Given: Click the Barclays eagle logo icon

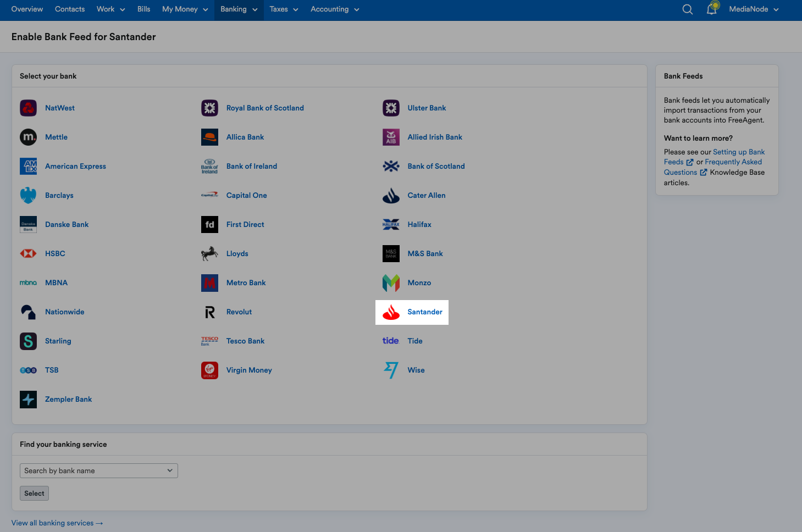Looking at the screenshot, I should (28, 196).
